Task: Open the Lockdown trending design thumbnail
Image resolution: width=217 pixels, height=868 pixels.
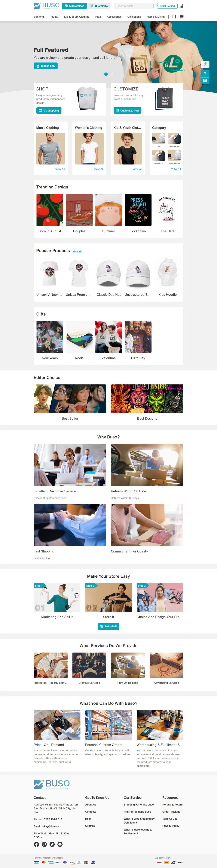Action: [138, 210]
